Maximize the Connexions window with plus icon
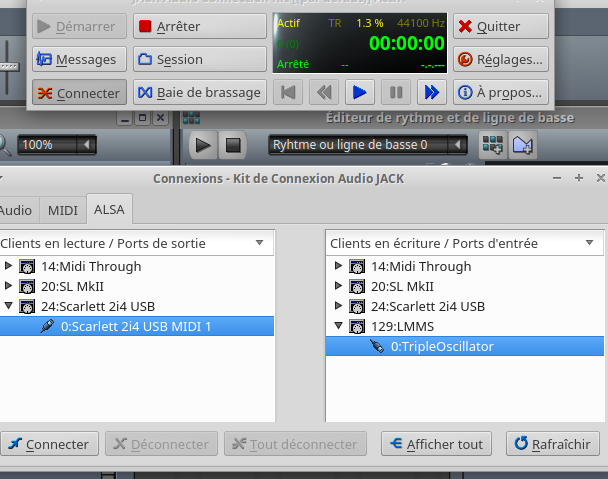The height and width of the screenshot is (479, 608). (579, 178)
